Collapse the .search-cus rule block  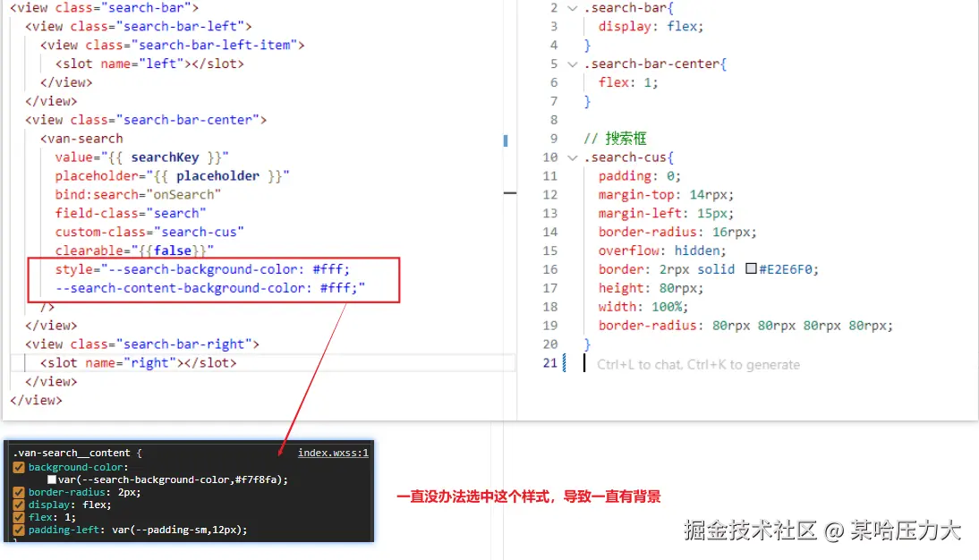pos(573,157)
